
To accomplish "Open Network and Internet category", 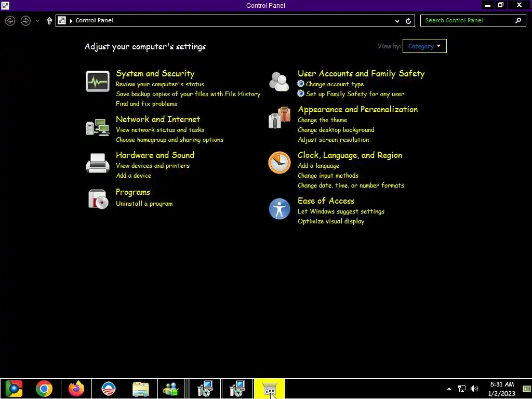I will [x=158, y=119].
